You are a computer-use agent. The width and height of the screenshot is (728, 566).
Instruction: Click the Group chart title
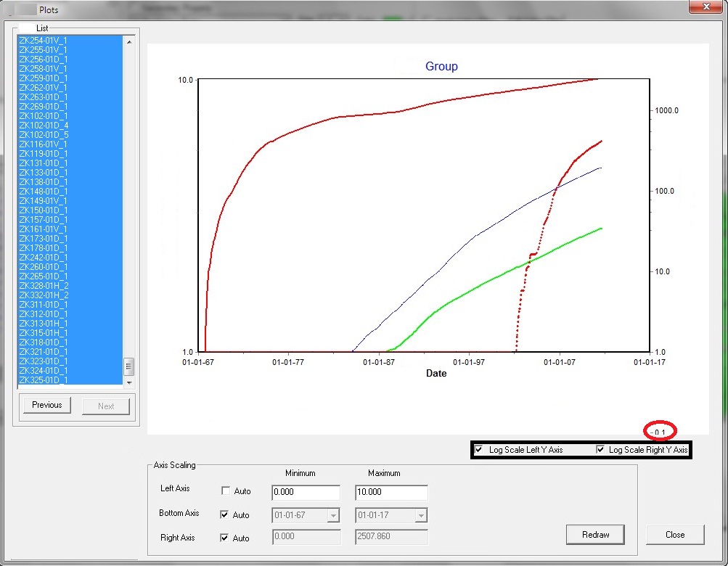tap(441, 67)
